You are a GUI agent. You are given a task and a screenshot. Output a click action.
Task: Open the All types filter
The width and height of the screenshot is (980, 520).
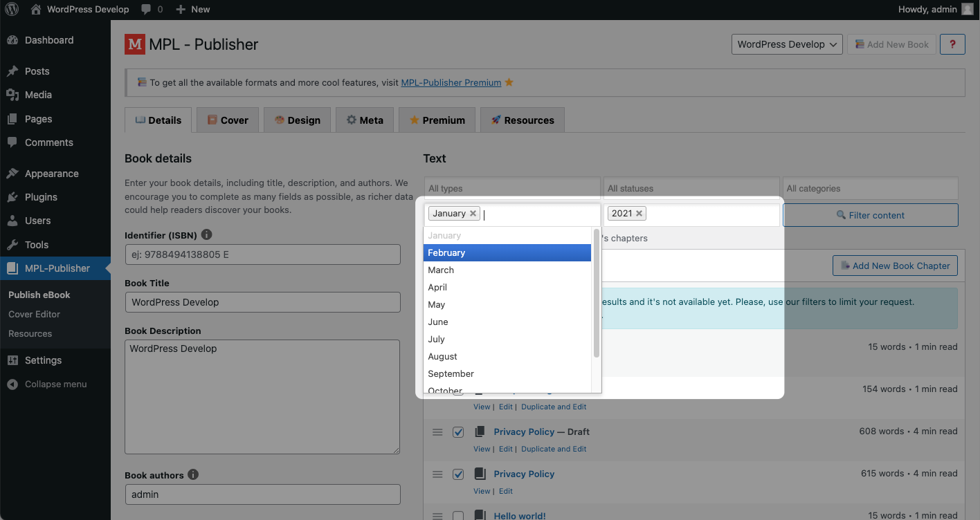pyautogui.click(x=512, y=188)
